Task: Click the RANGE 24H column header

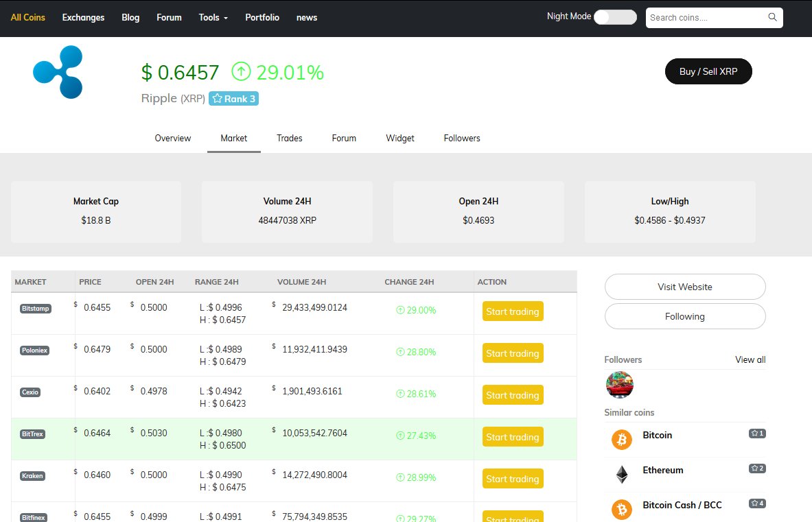Action: pyautogui.click(x=216, y=282)
